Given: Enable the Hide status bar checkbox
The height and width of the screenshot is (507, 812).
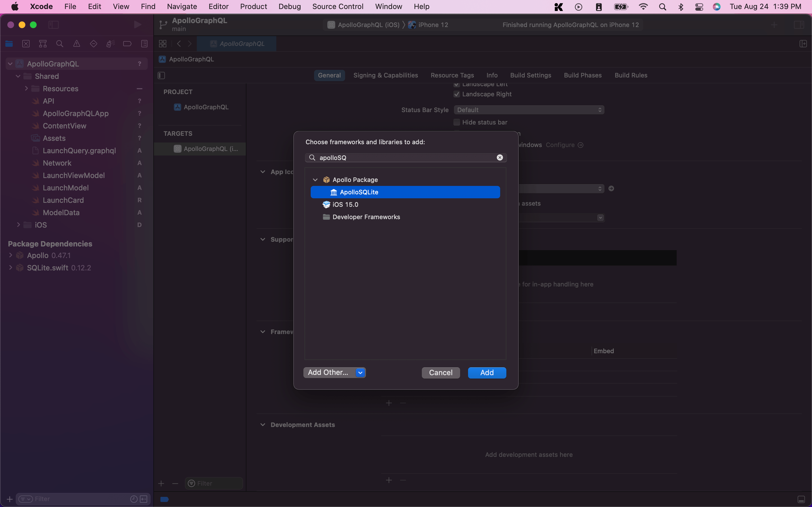Looking at the screenshot, I should pyautogui.click(x=457, y=123).
